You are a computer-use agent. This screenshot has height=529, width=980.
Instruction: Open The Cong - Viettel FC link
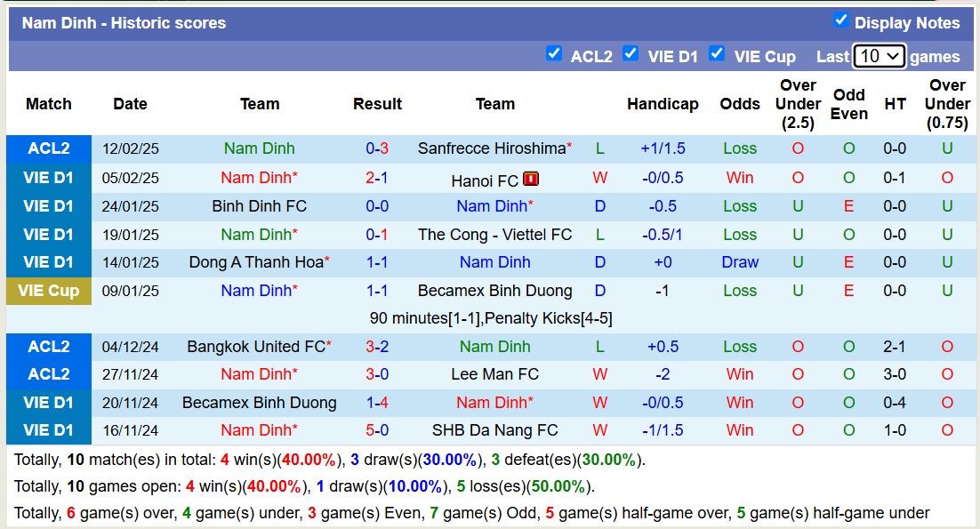point(494,235)
